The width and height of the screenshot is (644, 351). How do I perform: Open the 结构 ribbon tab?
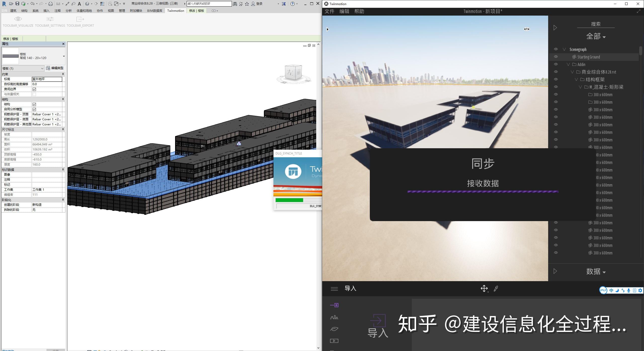[24, 11]
